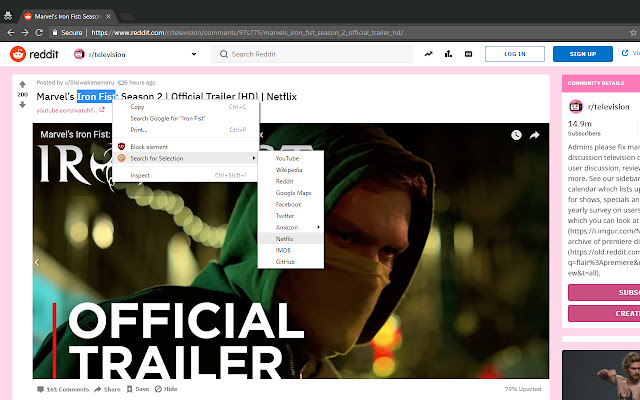This screenshot has height=400, width=640.
Task: Click the Iron Fist promo thumbnail in sidebar
Action: click(x=601, y=375)
